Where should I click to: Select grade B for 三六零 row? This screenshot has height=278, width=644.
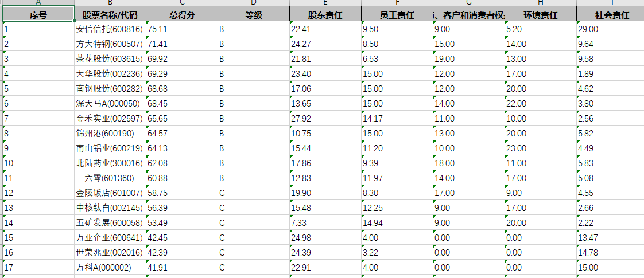tap(254, 178)
